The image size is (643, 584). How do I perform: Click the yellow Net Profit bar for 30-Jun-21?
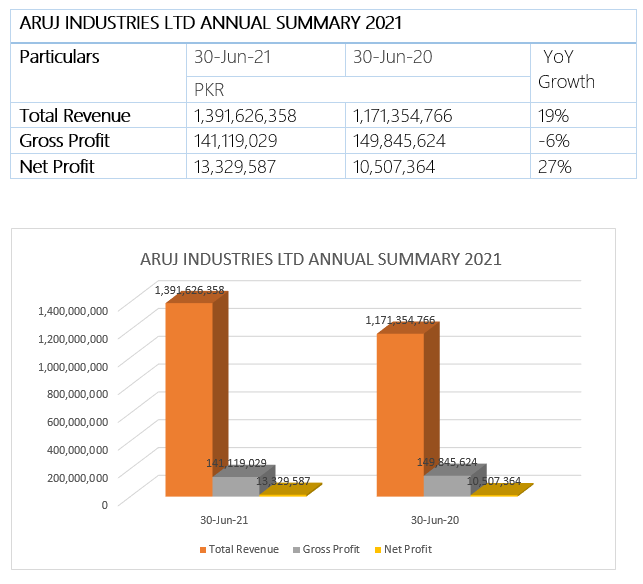[290, 490]
